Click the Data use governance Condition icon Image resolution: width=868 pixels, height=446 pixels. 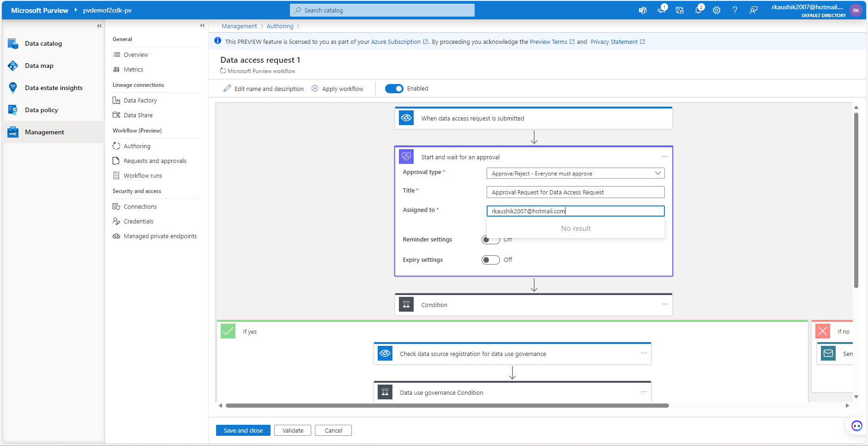point(385,392)
